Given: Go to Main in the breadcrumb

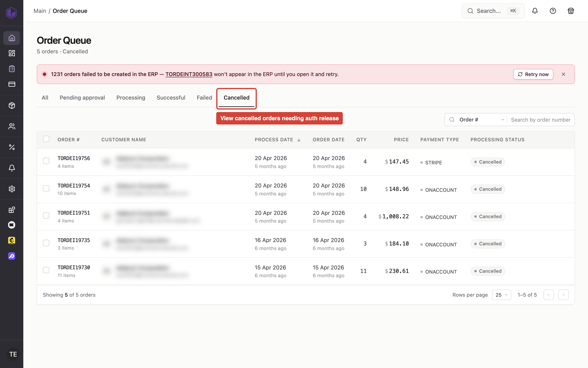Looking at the screenshot, I should [x=40, y=11].
